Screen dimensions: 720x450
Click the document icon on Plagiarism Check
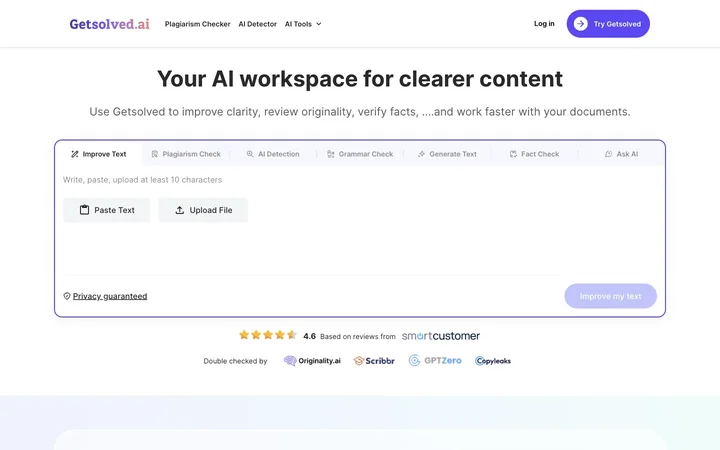pyautogui.click(x=155, y=154)
